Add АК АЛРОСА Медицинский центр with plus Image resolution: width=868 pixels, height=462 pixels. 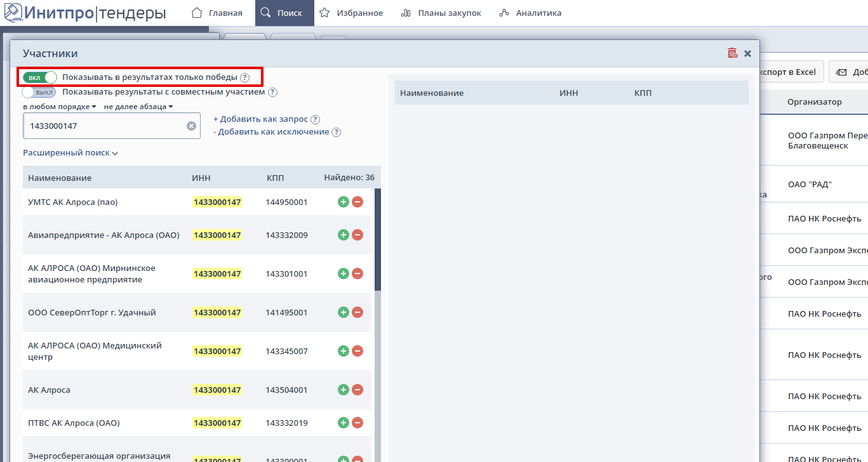(344, 351)
